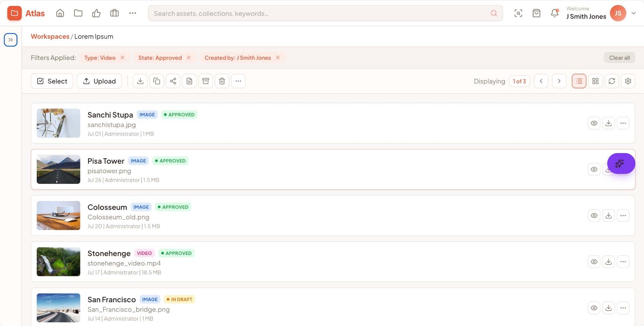Click the Sanchi Stupa title
This screenshot has width=644, height=326.
[110, 115]
